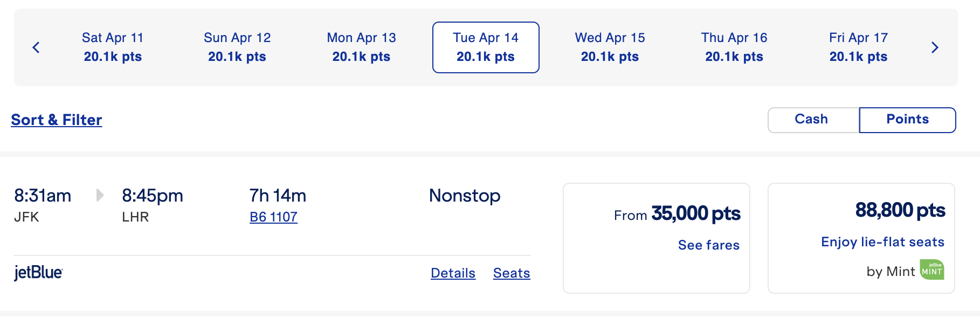Click the right arrow to view later dates

(935, 47)
